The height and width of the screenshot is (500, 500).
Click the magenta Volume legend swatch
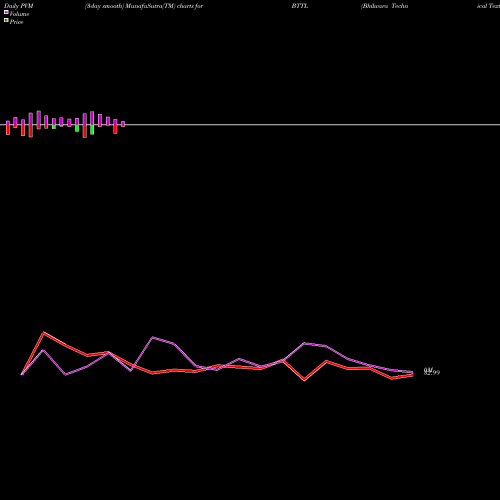pos(6,12)
